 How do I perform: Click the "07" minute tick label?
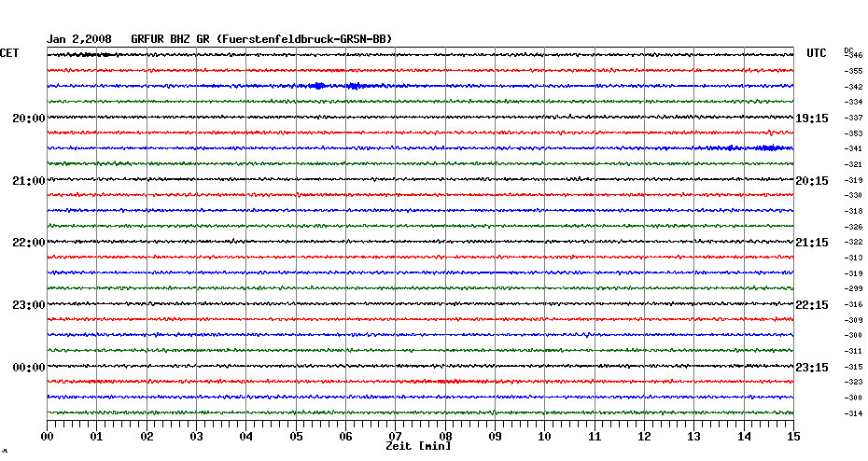tap(395, 437)
